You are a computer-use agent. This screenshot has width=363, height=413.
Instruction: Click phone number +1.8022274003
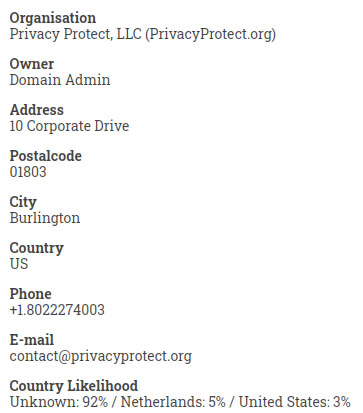pos(57,310)
